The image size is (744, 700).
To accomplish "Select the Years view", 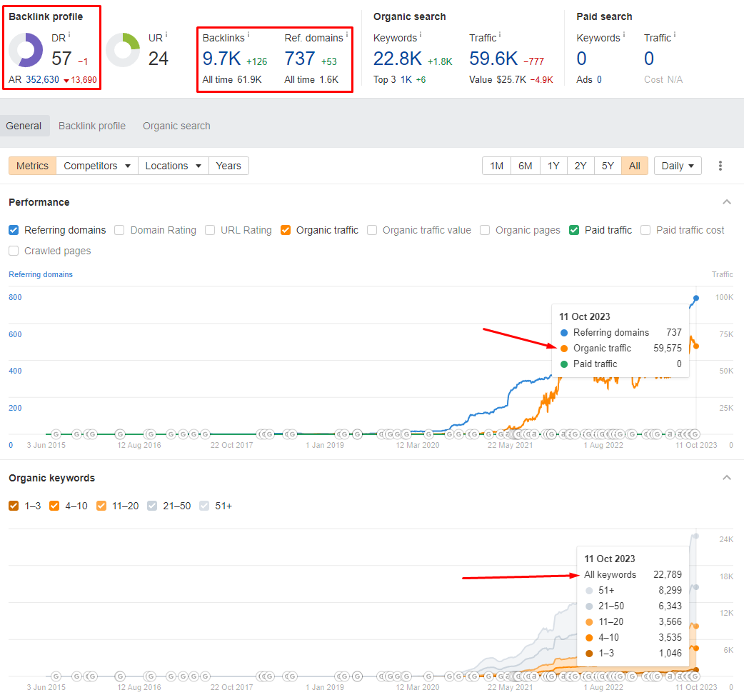I will 228,166.
